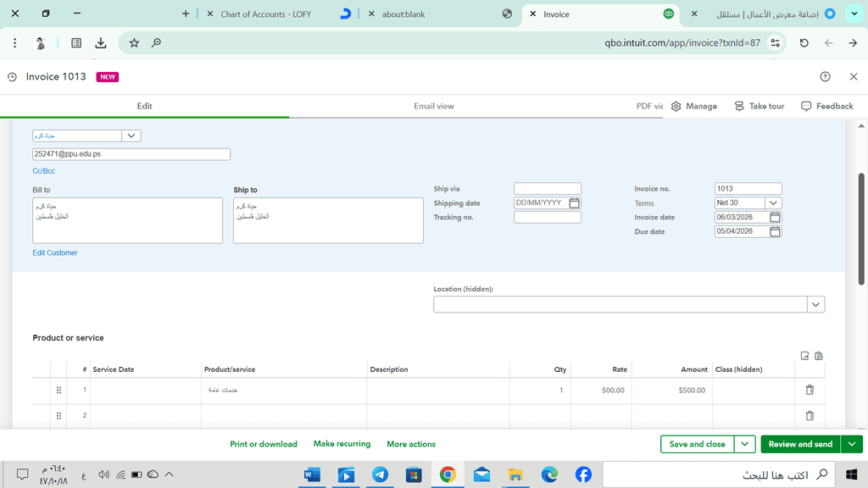The height and width of the screenshot is (488, 868).
Task: Open the Shipping date calendar icon
Action: [574, 203]
